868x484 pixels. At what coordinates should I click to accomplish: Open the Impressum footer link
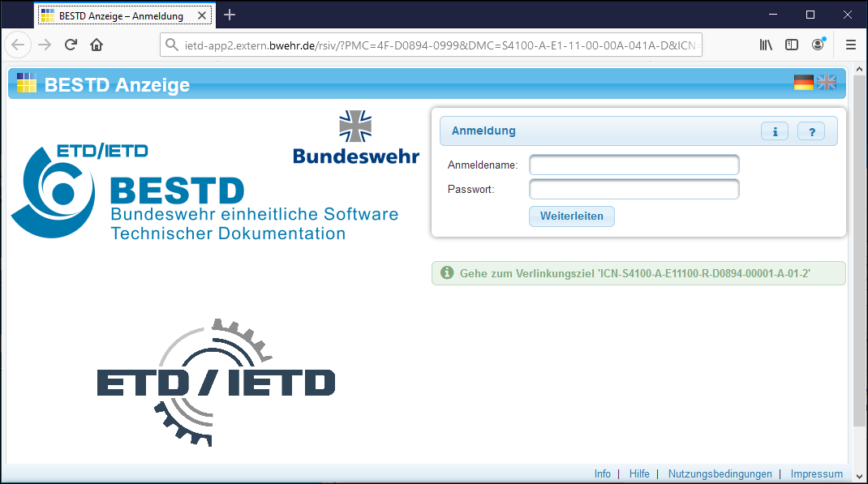coord(817,474)
